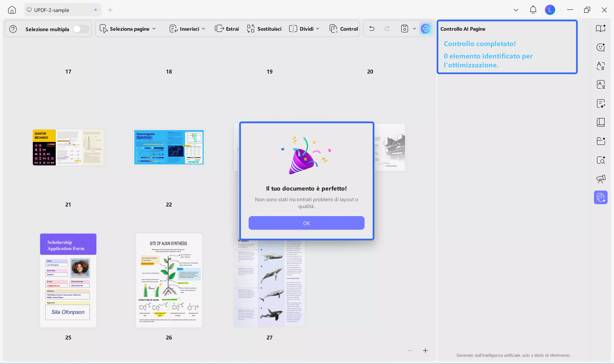The image size is (614, 364).
Task: Click the UPDF AI assistant toolbar icon
Action: [426, 29]
